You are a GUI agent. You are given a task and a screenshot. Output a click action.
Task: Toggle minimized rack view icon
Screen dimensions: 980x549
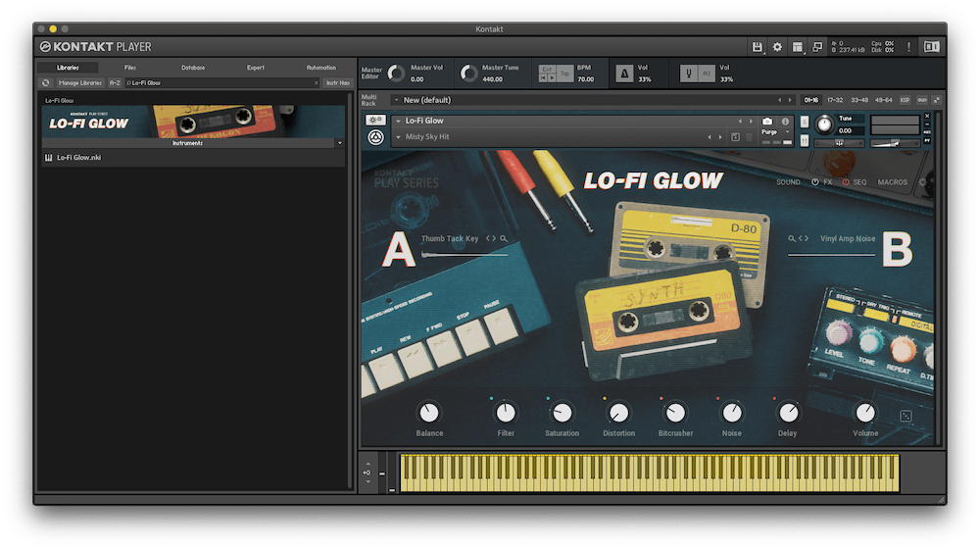point(817,47)
